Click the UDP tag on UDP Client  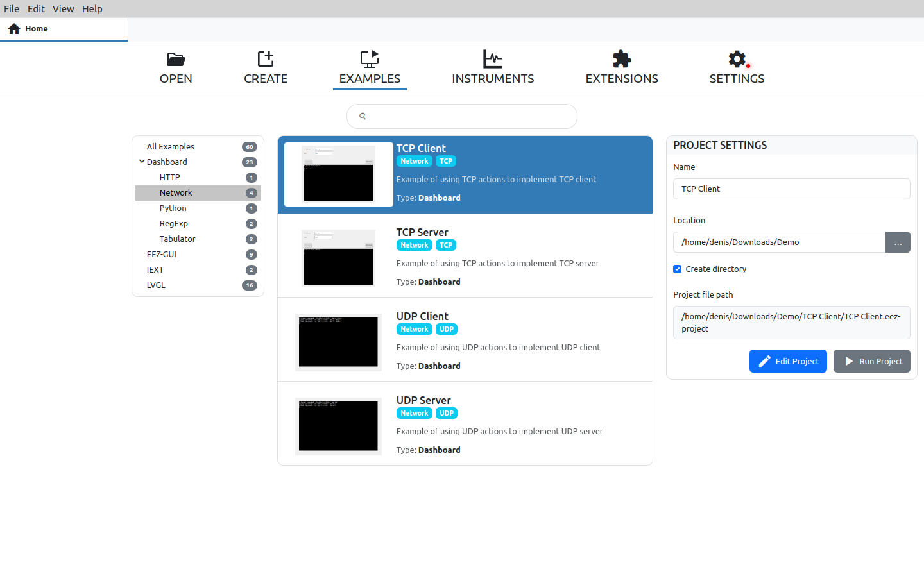[447, 329]
